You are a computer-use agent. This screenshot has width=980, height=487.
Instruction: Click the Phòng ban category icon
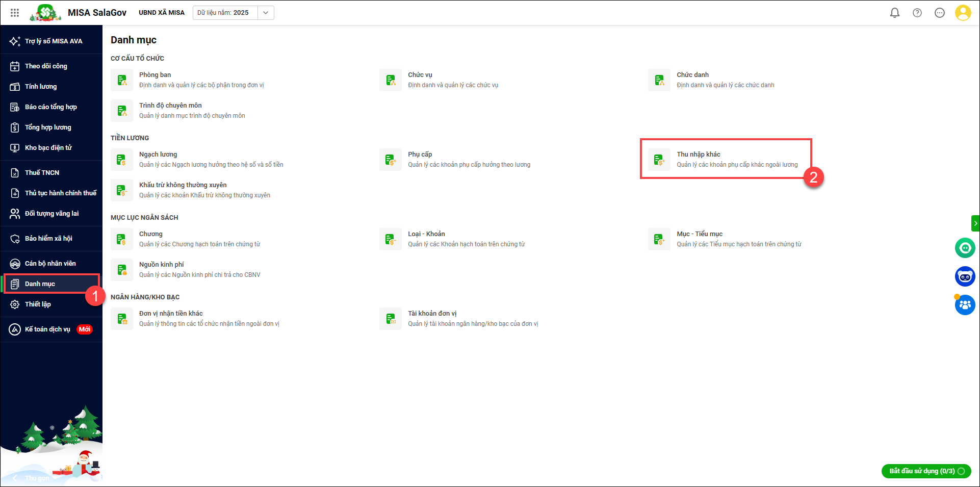click(x=122, y=80)
